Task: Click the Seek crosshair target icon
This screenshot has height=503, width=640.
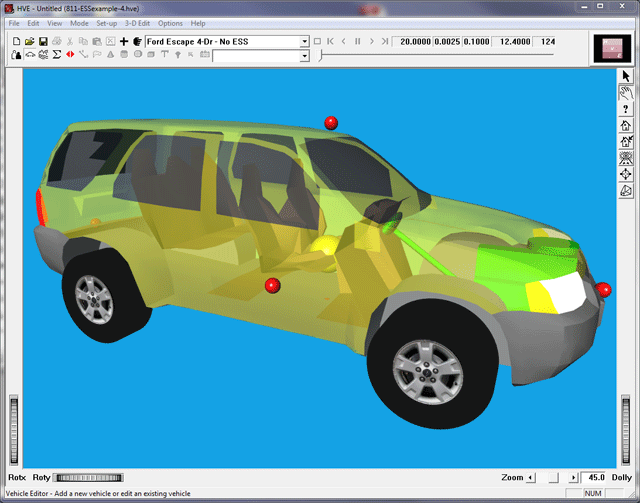Action: (626, 174)
